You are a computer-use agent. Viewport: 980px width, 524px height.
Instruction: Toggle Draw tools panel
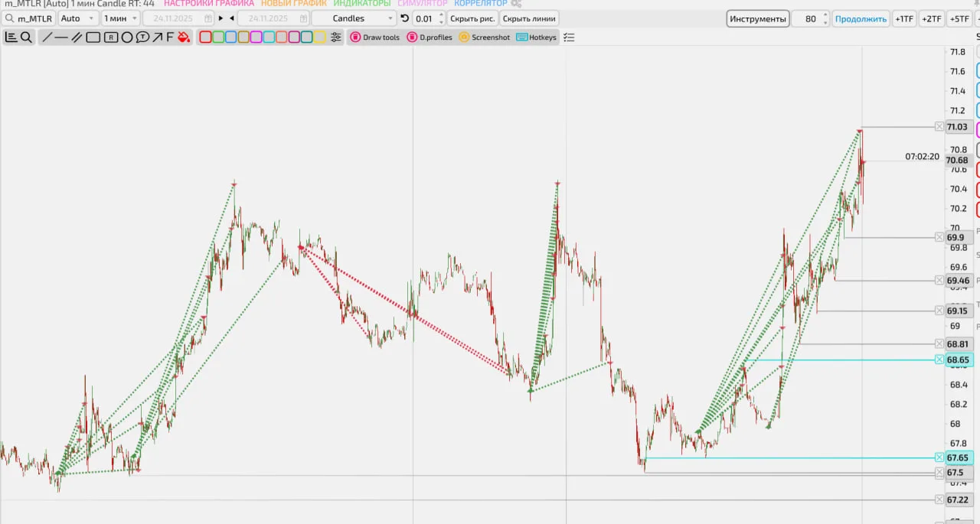pos(375,37)
